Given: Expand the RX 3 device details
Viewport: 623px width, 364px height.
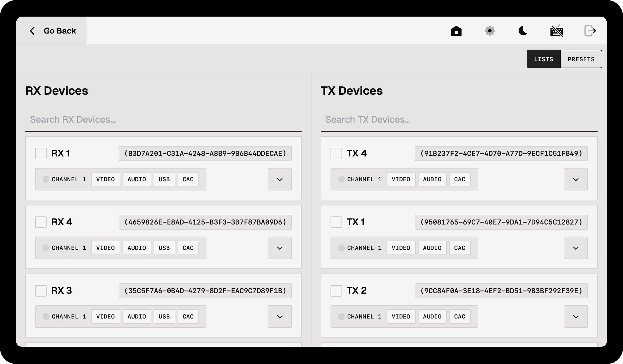Looking at the screenshot, I should click(x=280, y=316).
